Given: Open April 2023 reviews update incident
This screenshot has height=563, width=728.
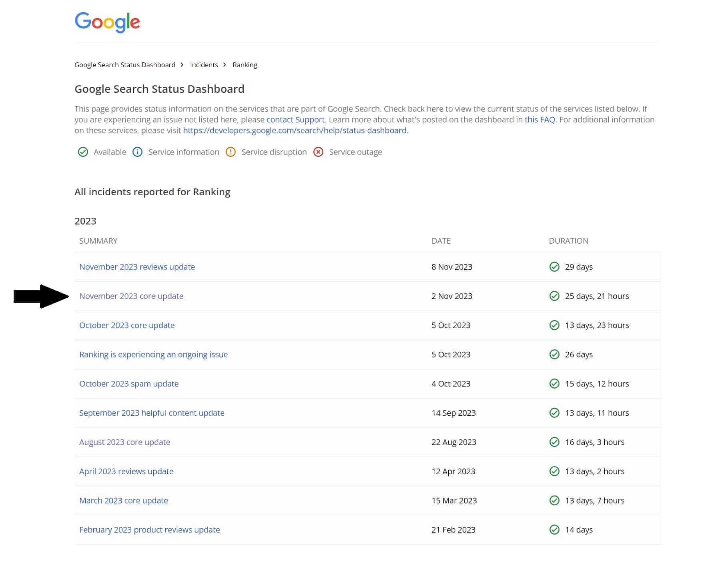Looking at the screenshot, I should tap(126, 471).
